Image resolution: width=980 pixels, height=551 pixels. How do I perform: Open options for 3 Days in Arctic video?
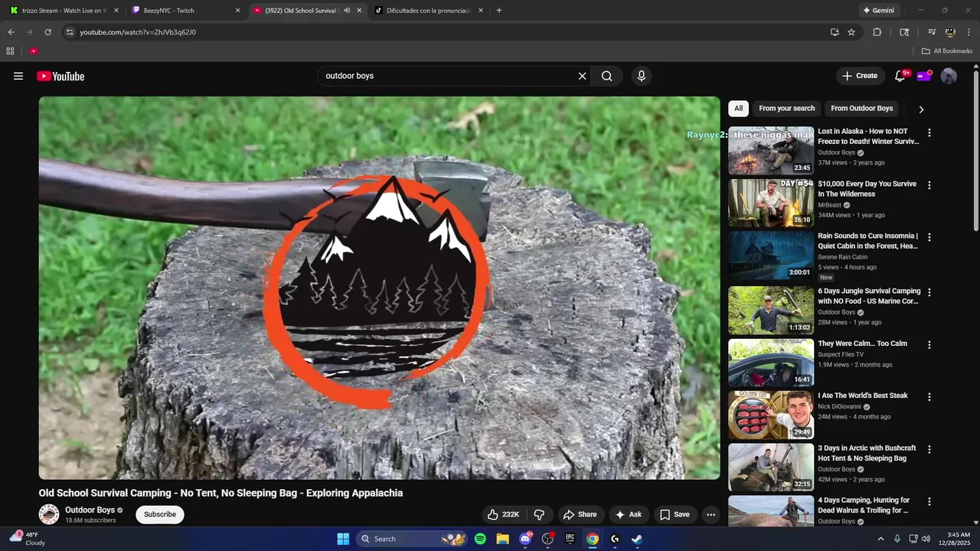pos(929,449)
